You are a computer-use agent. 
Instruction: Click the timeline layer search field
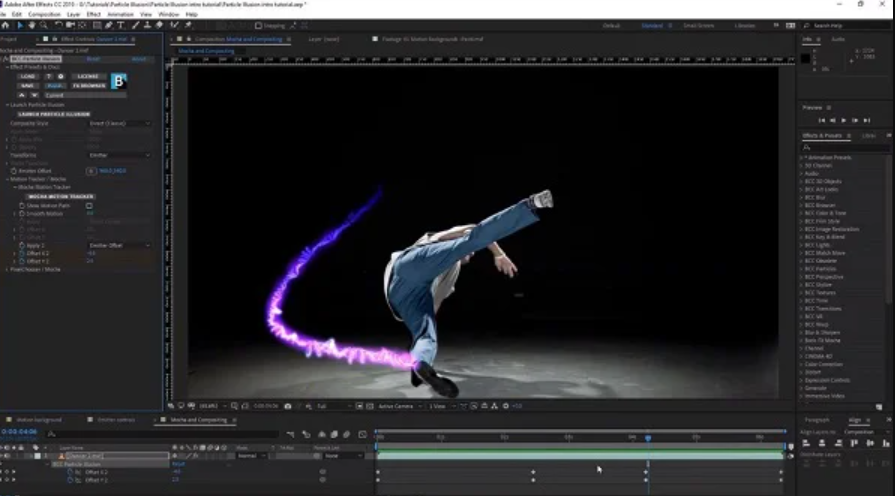(163, 435)
